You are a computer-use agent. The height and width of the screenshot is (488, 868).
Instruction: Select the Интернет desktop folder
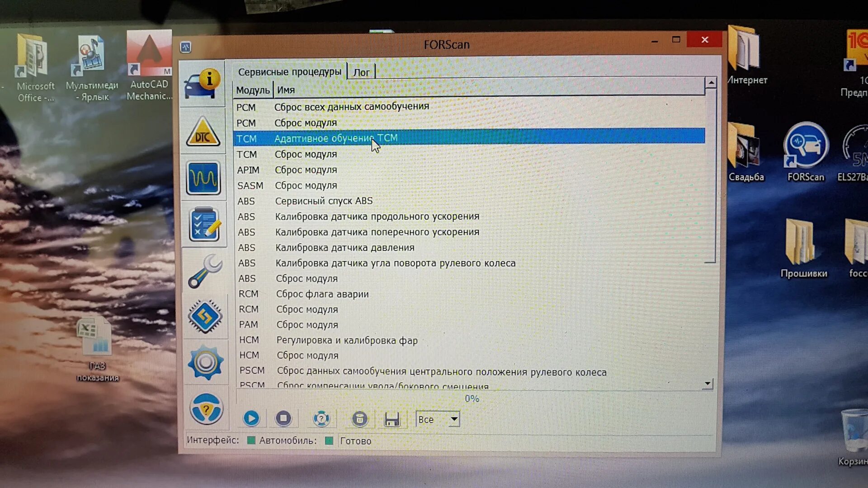pos(746,56)
